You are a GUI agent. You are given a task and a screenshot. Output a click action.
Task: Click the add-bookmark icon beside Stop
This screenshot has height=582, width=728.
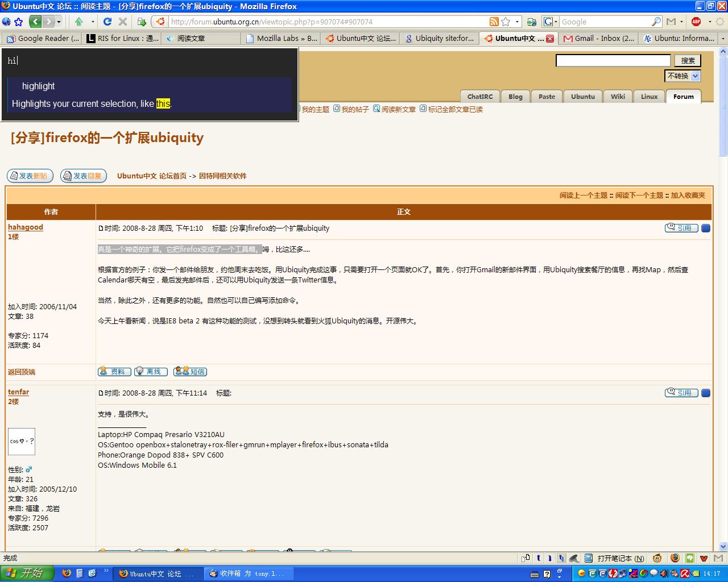click(142, 22)
